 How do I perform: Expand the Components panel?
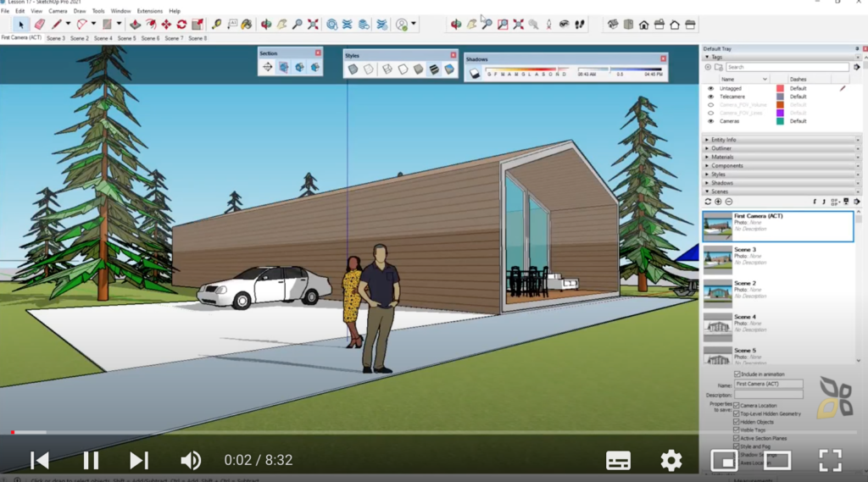[x=782, y=165]
